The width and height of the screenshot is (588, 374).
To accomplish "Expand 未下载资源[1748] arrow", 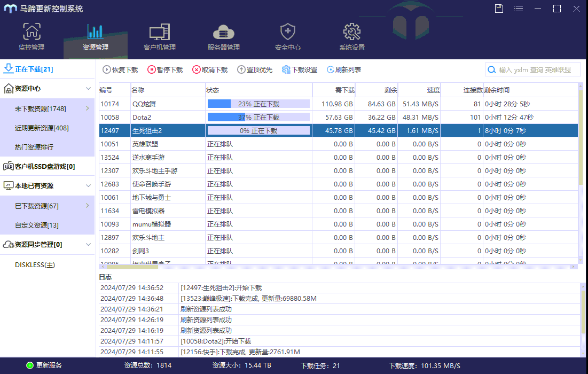I will pyautogui.click(x=88, y=108).
